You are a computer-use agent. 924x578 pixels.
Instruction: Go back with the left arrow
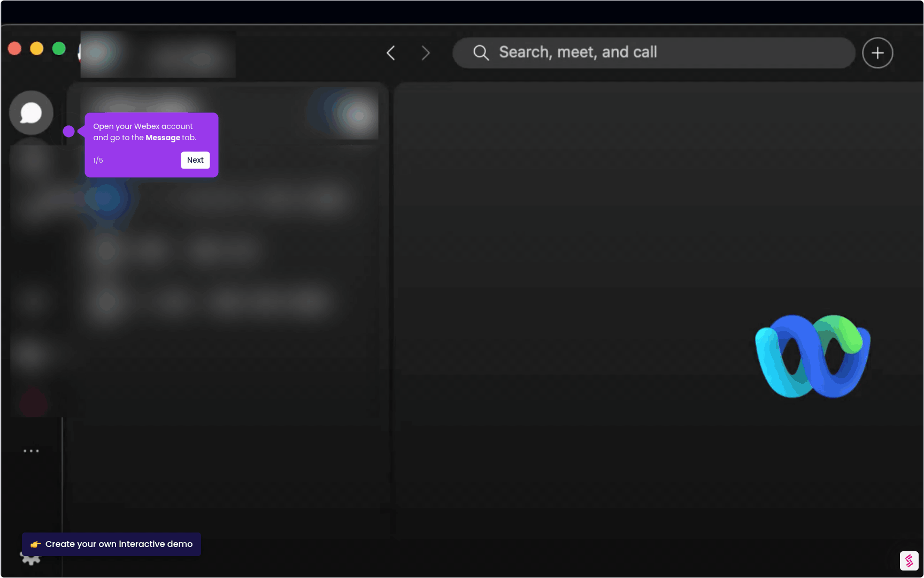coord(391,53)
